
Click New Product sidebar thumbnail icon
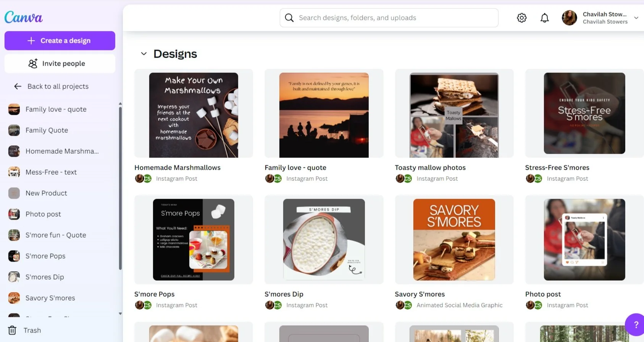coord(14,193)
